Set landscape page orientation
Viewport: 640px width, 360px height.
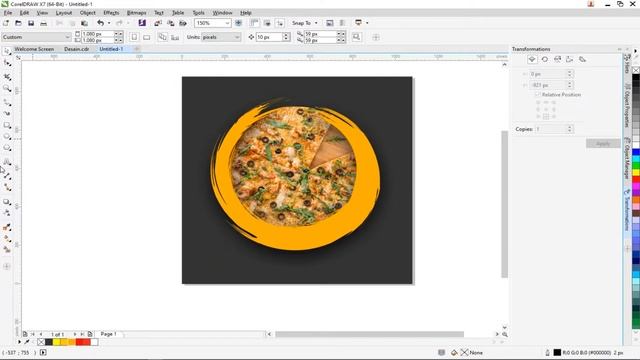coord(147,37)
